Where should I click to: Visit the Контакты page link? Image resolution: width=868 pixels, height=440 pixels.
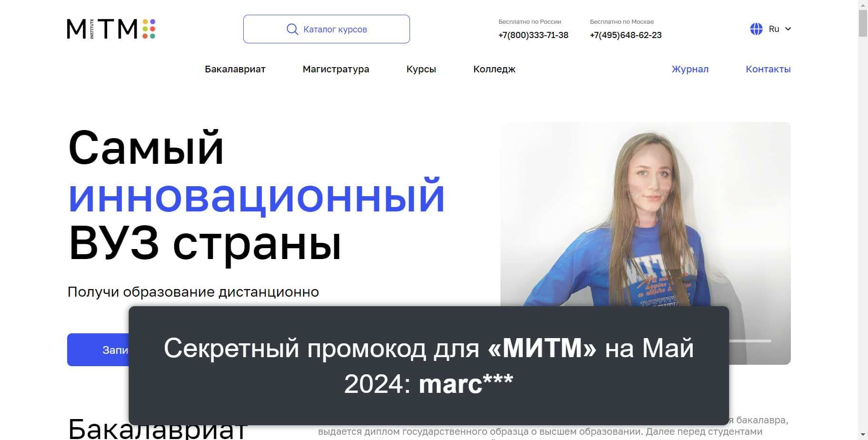click(768, 69)
